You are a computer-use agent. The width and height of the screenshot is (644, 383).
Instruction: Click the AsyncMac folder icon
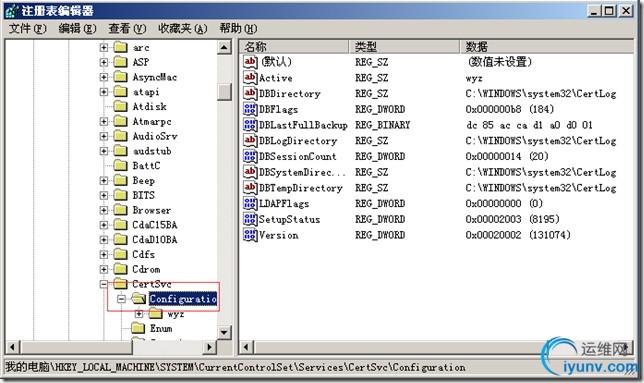pos(120,77)
